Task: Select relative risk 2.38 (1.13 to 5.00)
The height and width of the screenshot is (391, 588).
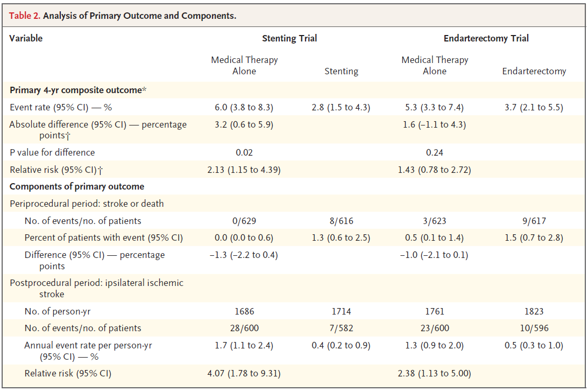Action: point(435,373)
